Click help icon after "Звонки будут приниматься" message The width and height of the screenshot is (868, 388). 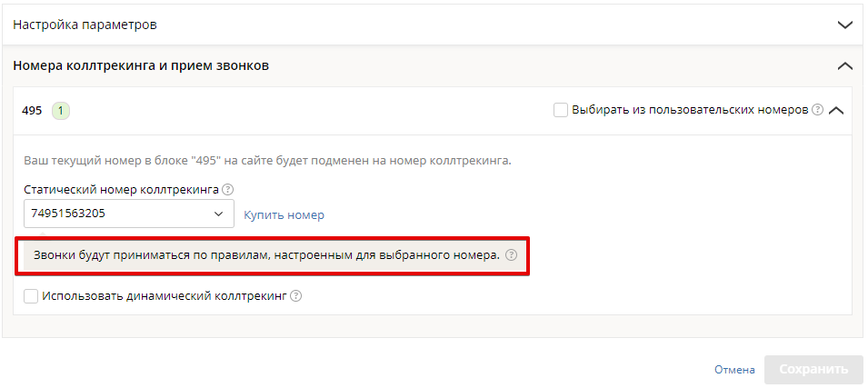click(x=512, y=255)
